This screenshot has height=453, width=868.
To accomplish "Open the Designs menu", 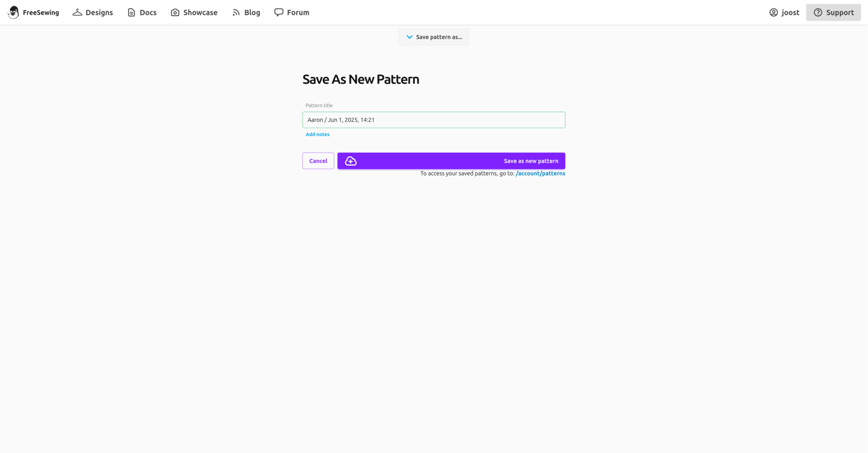I will coord(93,12).
